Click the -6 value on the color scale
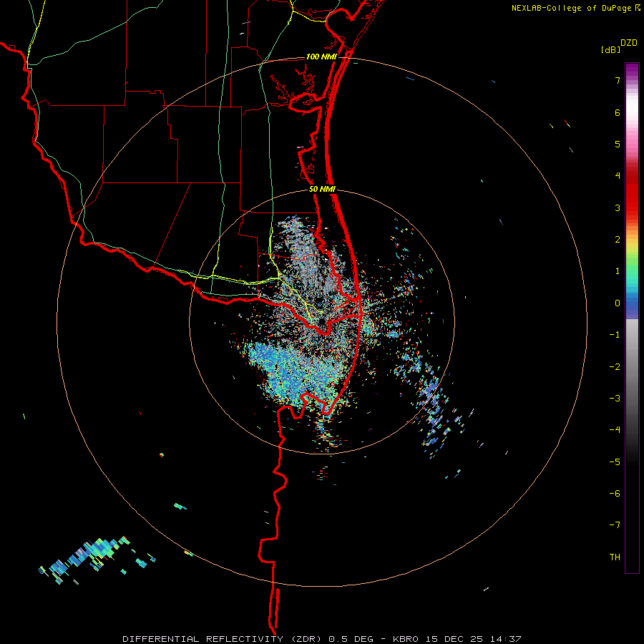The width and height of the screenshot is (644, 644). point(615,494)
